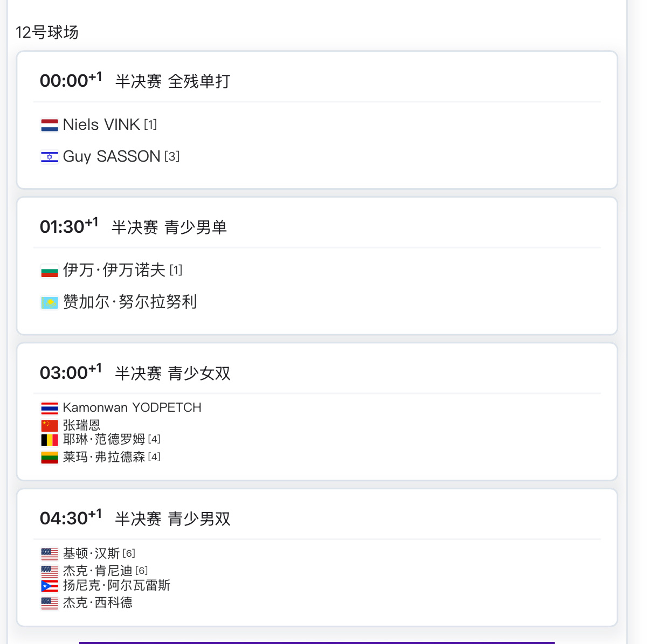Select player Kamonwan YODPETCH
650x644 pixels.
tap(132, 407)
